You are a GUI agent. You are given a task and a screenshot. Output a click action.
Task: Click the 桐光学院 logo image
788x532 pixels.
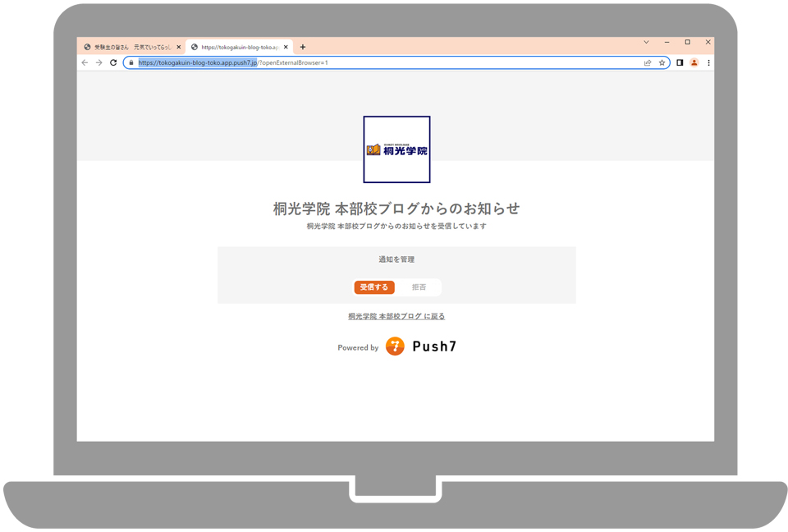(397, 149)
